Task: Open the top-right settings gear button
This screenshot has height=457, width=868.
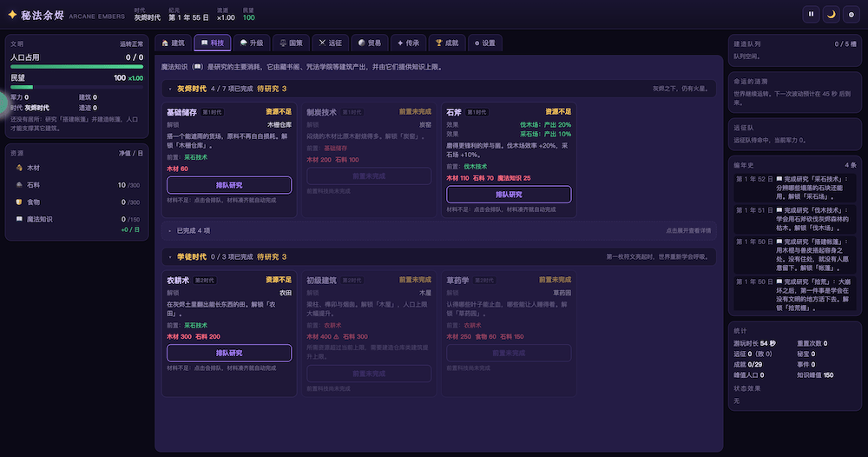Action: pyautogui.click(x=852, y=15)
